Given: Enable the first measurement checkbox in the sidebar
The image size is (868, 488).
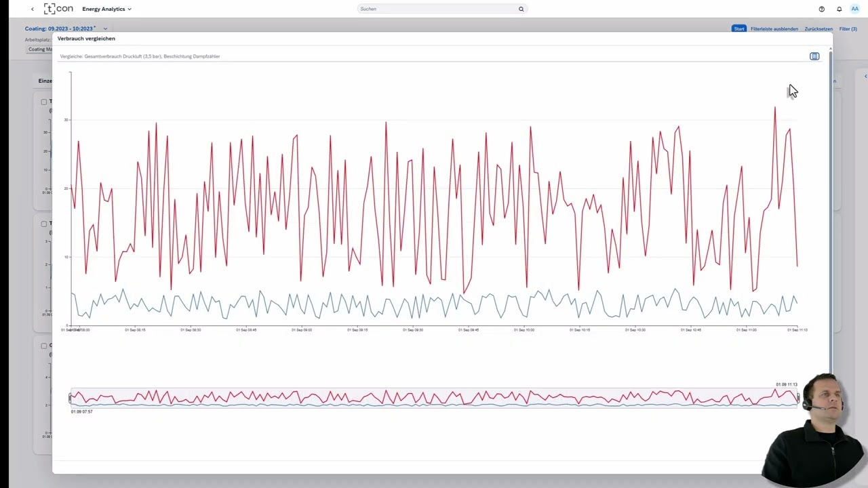Looking at the screenshot, I should [x=44, y=102].
